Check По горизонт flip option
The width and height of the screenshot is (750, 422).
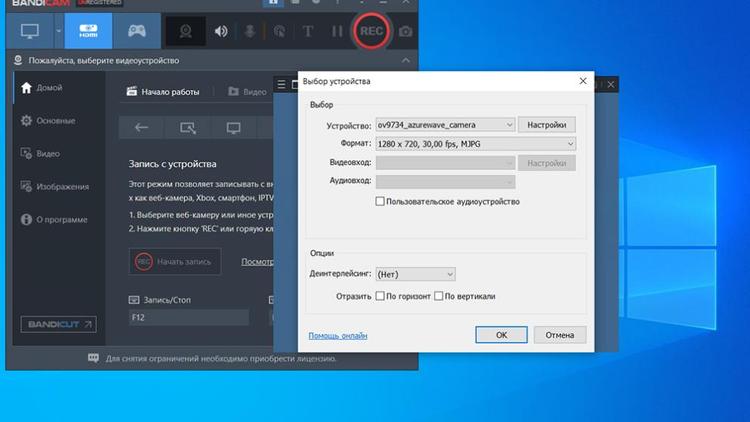(x=380, y=296)
